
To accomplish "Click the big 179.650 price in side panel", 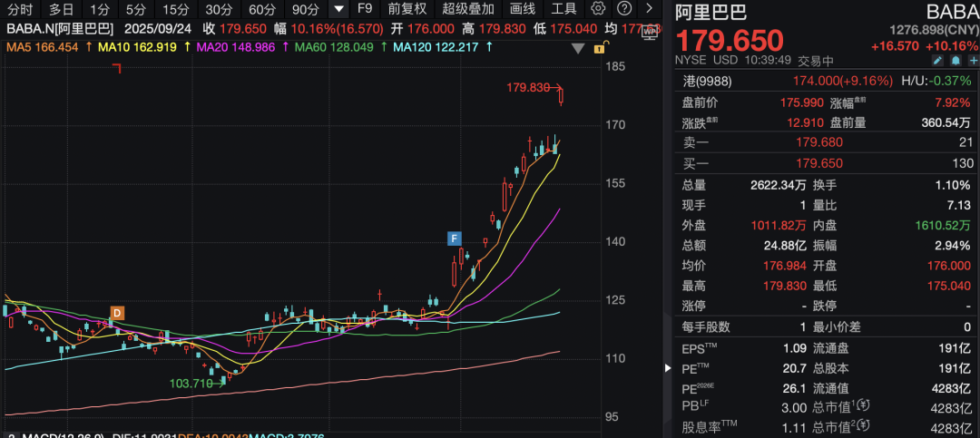I will click(730, 41).
